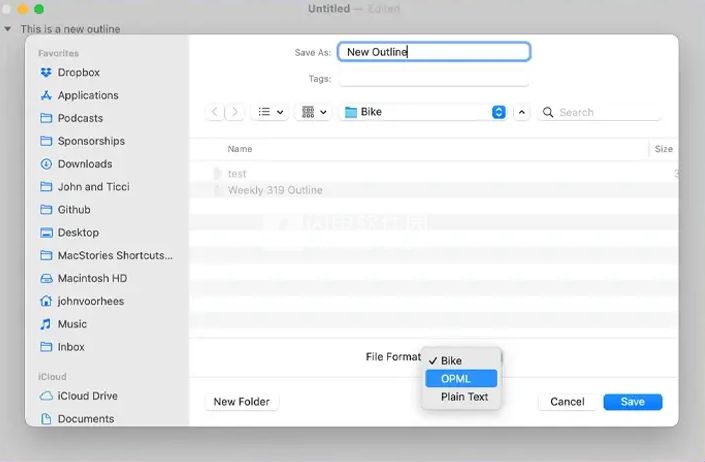Select Bike file format option
705x462 pixels.
pyautogui.click(x=461, y=361)
